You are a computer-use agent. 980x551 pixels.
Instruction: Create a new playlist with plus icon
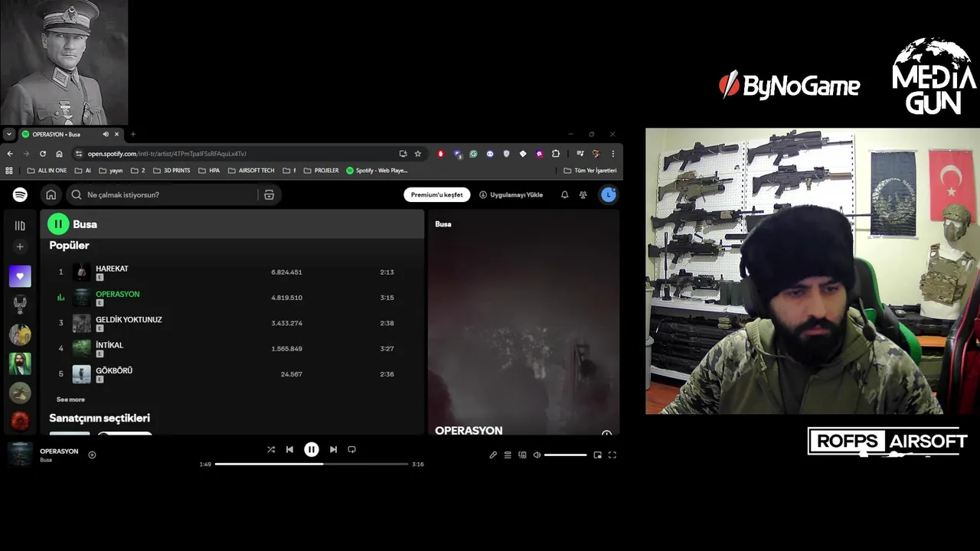point(20,246)
